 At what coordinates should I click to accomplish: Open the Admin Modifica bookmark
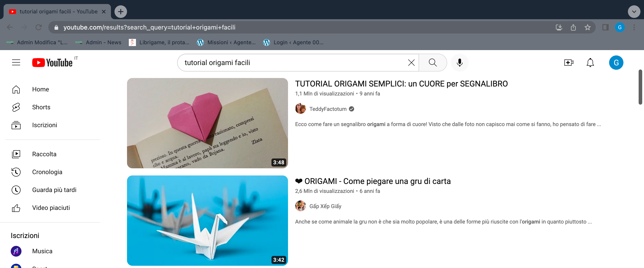click(37, 42)
